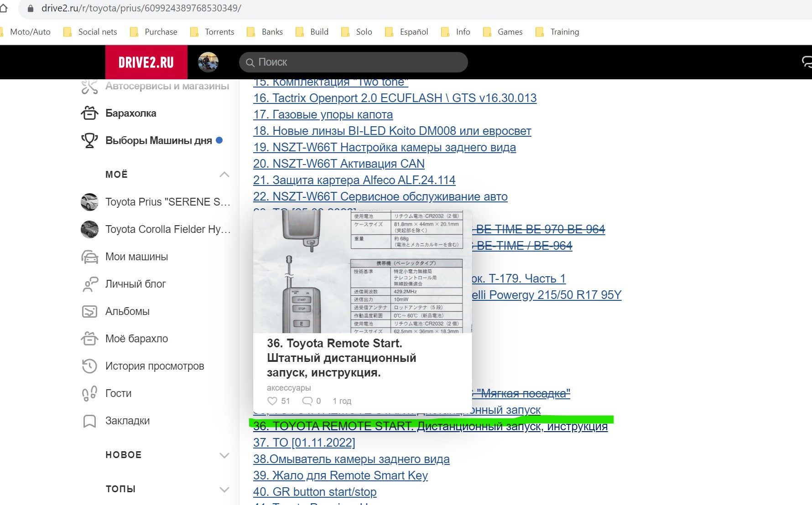The width and height of the screenshot is (812, 505).
Task: Click the Поиск search field
Action: click(x=354, y=62)
